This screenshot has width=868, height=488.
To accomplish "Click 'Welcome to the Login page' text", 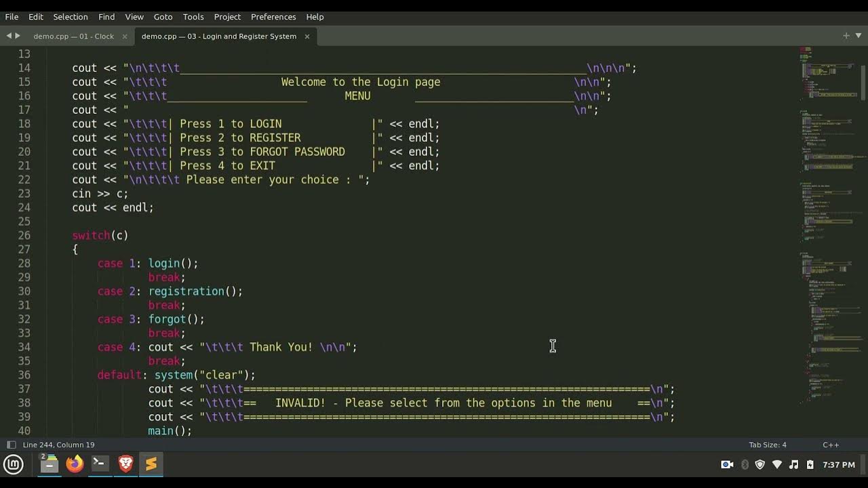I will coord(361,82).
